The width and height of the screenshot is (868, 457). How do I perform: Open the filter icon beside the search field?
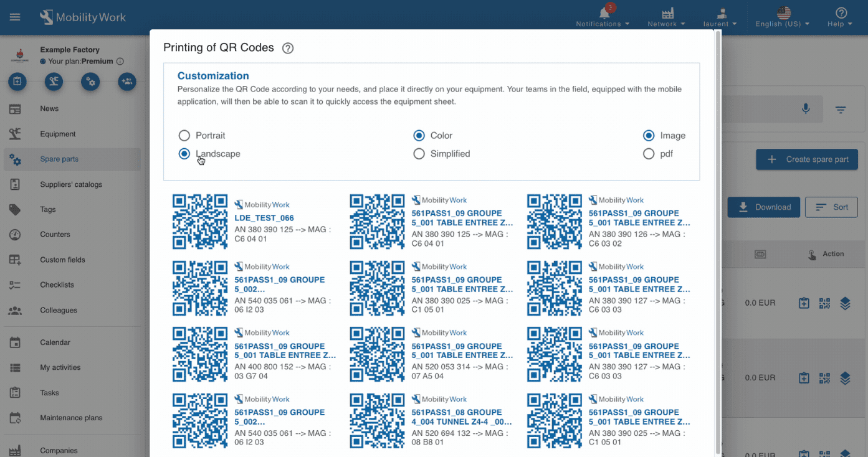(x=841, y=109)
